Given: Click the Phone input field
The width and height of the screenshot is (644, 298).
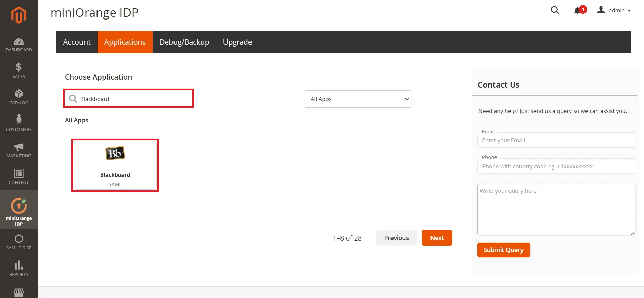Looking at the screenshot, I should point(556,166).
